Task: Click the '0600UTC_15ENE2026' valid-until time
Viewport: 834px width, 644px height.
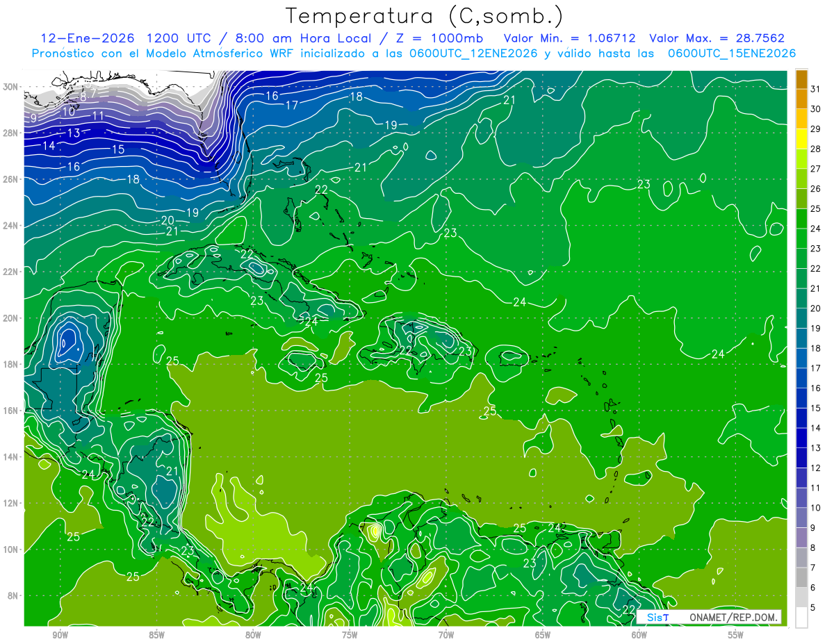Action: (731, 53)
